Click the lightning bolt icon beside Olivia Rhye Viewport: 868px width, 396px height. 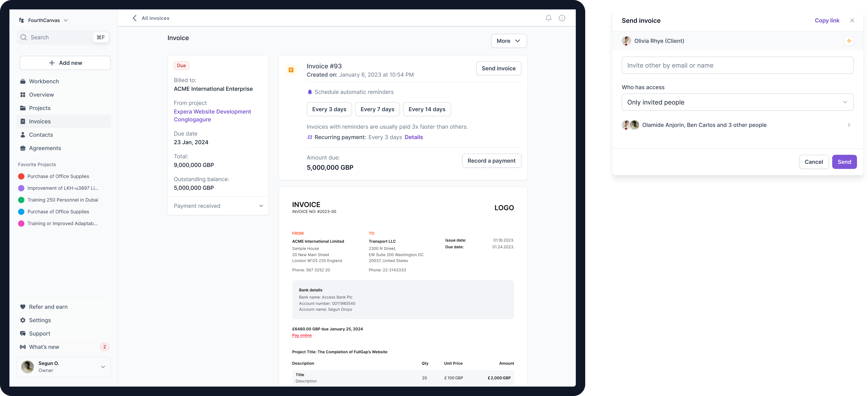point(849,41)
